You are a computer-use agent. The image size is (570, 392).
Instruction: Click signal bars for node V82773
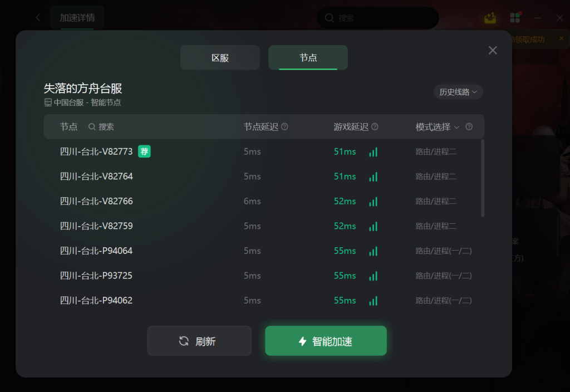(374, 151)
